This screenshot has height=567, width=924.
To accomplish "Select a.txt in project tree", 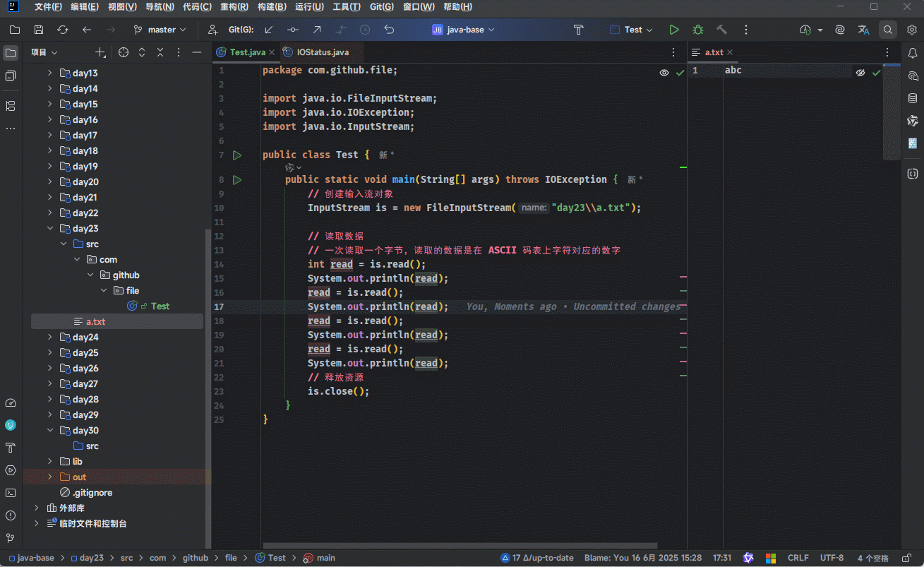I will (x=95, y=322).
